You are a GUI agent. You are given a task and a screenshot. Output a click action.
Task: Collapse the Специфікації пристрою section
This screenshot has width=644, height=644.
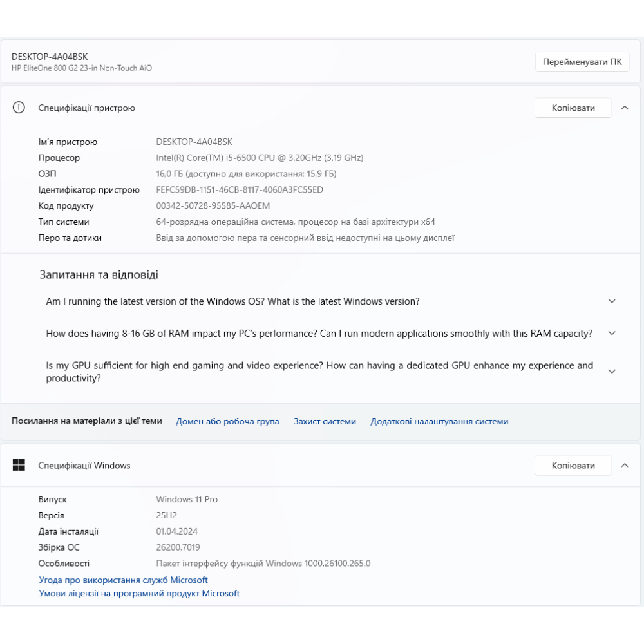click(x=625, y=108)
